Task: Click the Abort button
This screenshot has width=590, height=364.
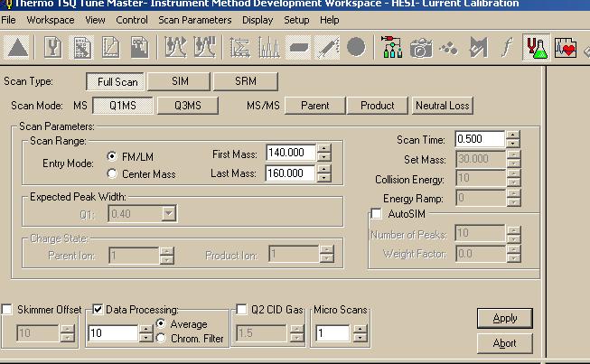Action: (505, 343)
